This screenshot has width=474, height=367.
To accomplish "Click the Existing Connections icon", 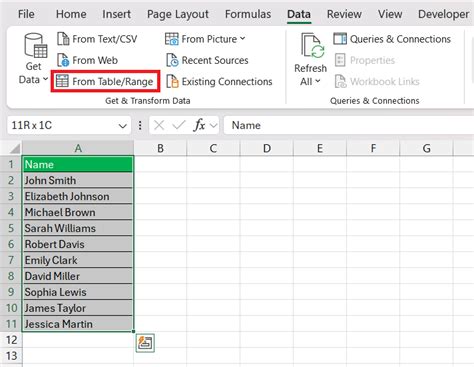I will 172,81.
